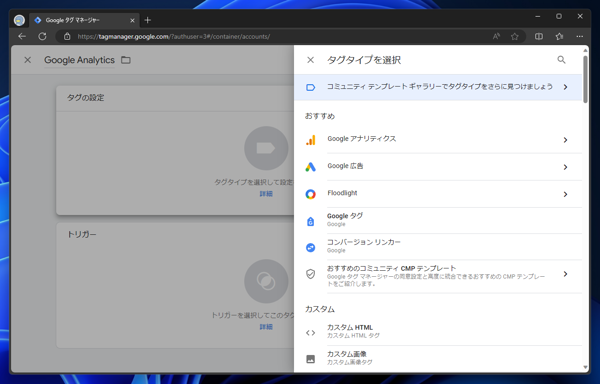
Task: Open search in tag type panel
Action: pyautogui.click(x=561, y=60)
